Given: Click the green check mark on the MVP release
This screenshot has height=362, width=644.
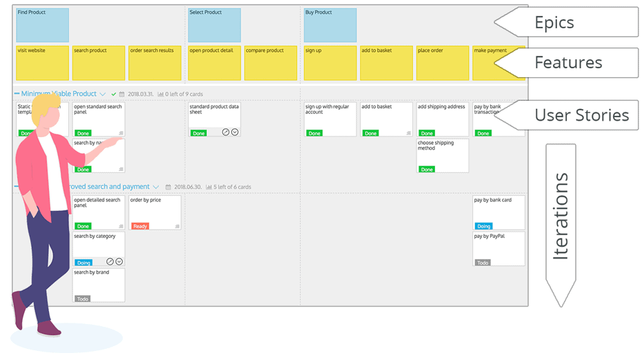Looking at the screenshot, I should (x=114, y=94).
